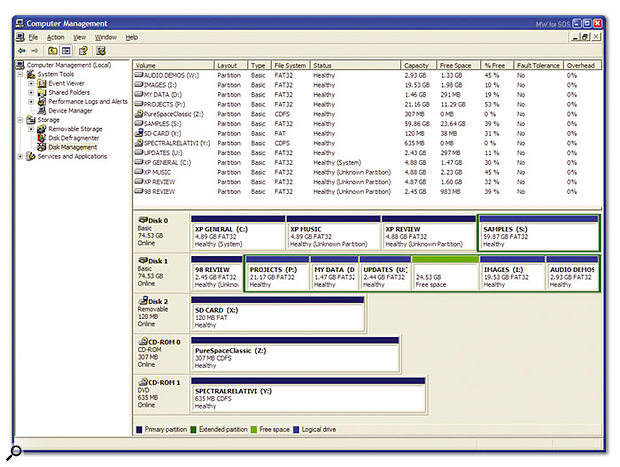This screenshot has width=620, height=467.
Task: Sort by the % Free column header
Action: 497,65
